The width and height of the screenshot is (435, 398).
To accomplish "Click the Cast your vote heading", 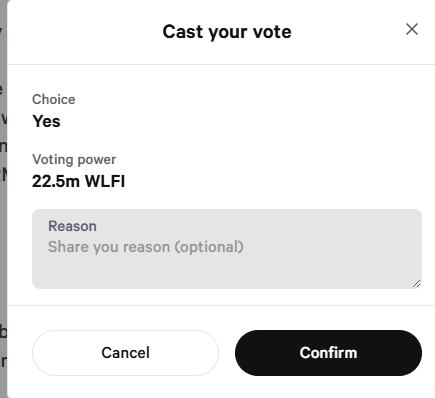I will 227,32.
